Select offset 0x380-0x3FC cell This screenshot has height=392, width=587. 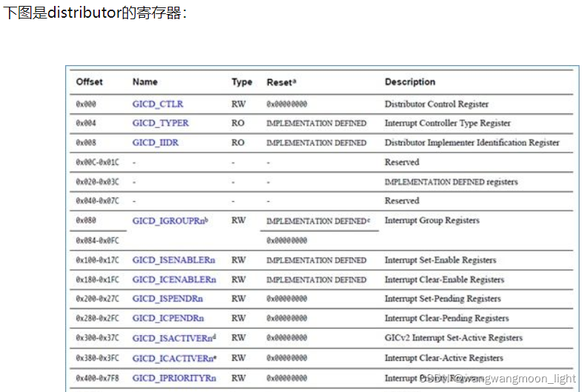97,358
